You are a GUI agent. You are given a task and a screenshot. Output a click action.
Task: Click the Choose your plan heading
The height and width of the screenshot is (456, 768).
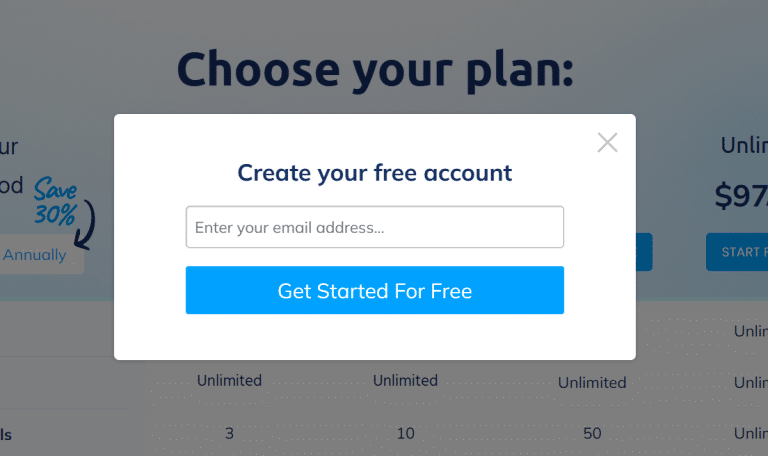(375, 70)
